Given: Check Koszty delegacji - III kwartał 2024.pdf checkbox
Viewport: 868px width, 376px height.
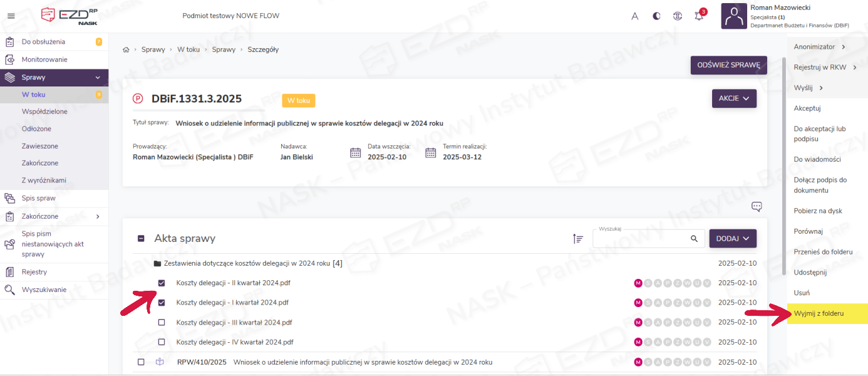Looking at the screenshot, I should point(162,323).
